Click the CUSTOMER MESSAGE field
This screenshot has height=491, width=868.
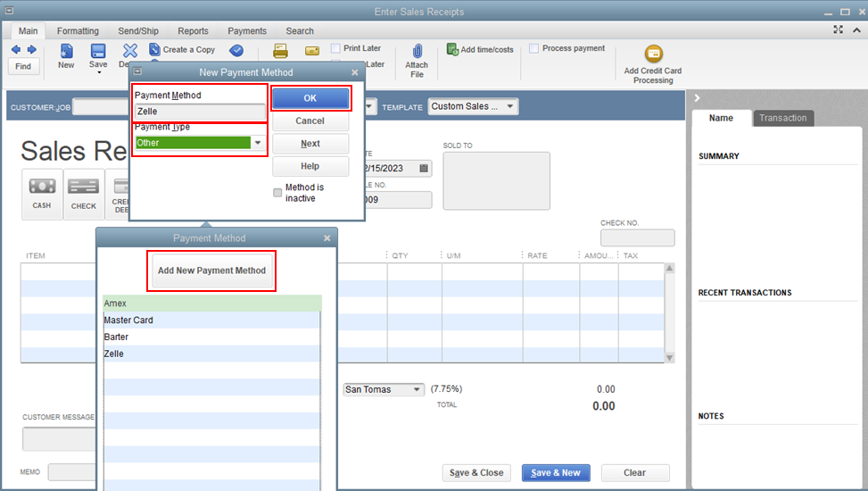[x=59, y=439]
